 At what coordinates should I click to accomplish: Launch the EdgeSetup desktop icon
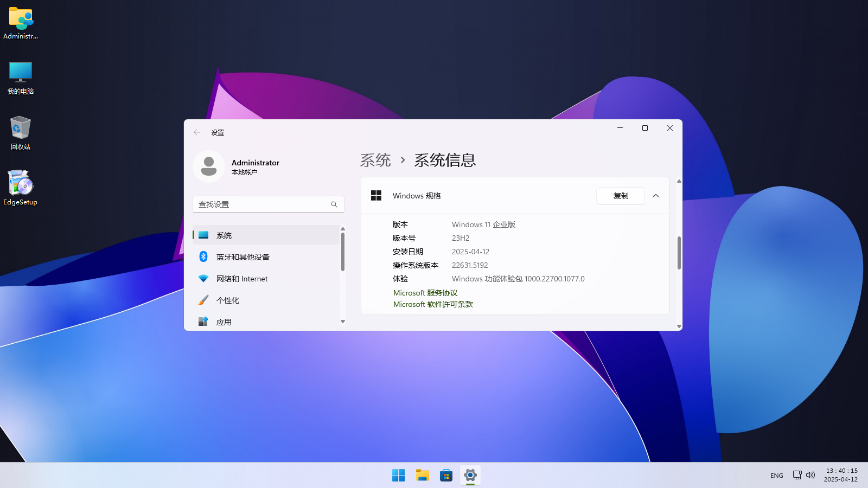pyautogui.click(x=21, y=188)
